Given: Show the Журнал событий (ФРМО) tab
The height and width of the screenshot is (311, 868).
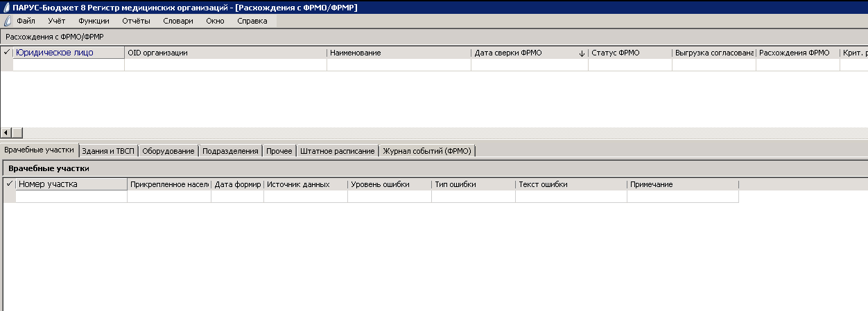Looking at the screenshot, I should coord(427,151).
